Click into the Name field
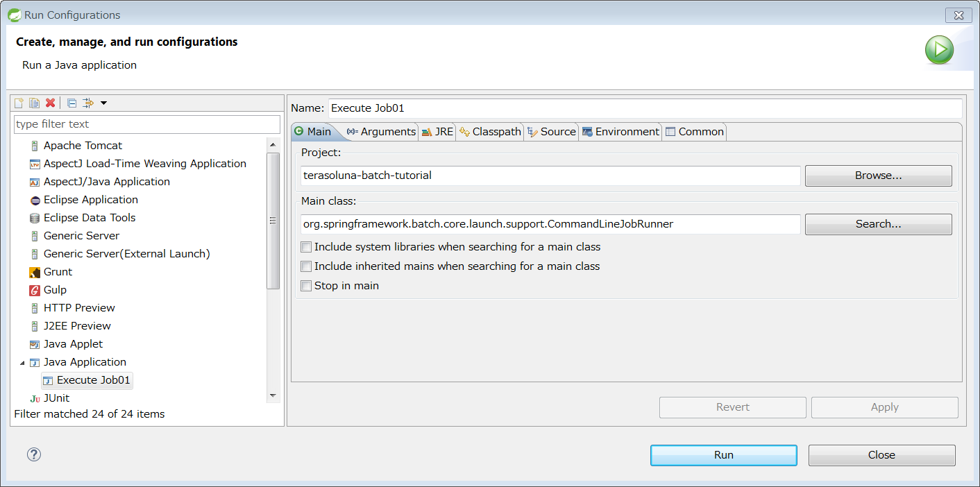980x487 pixels. pyautogui.click(x=645, y=108)
